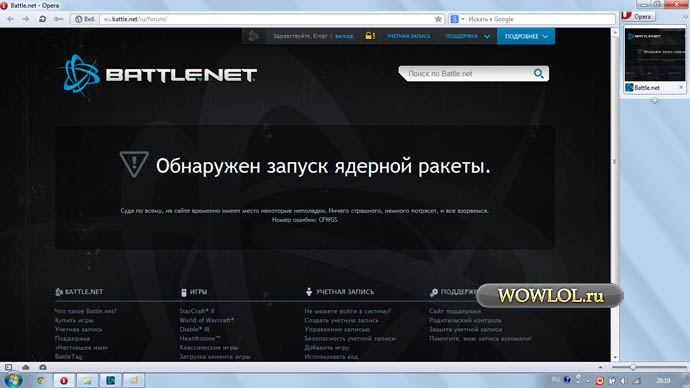
Task: Open 'Diablo III' footer link
Action: 194,329
